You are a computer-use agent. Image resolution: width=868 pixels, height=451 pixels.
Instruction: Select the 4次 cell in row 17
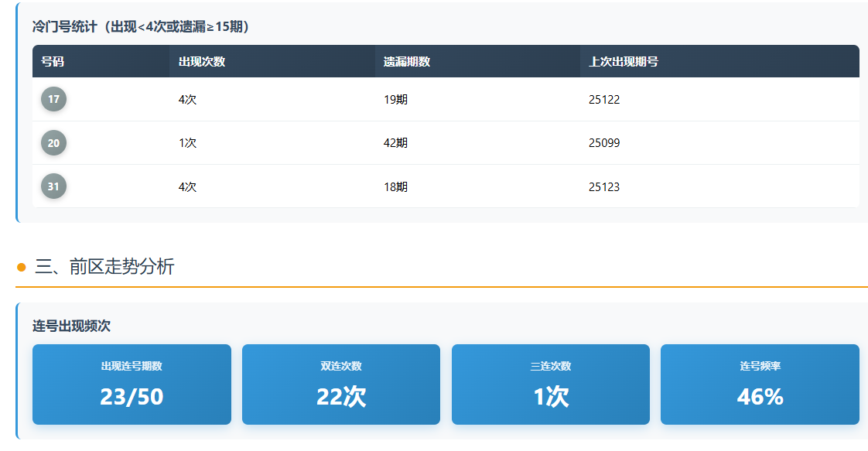click(x=272, y=100)
